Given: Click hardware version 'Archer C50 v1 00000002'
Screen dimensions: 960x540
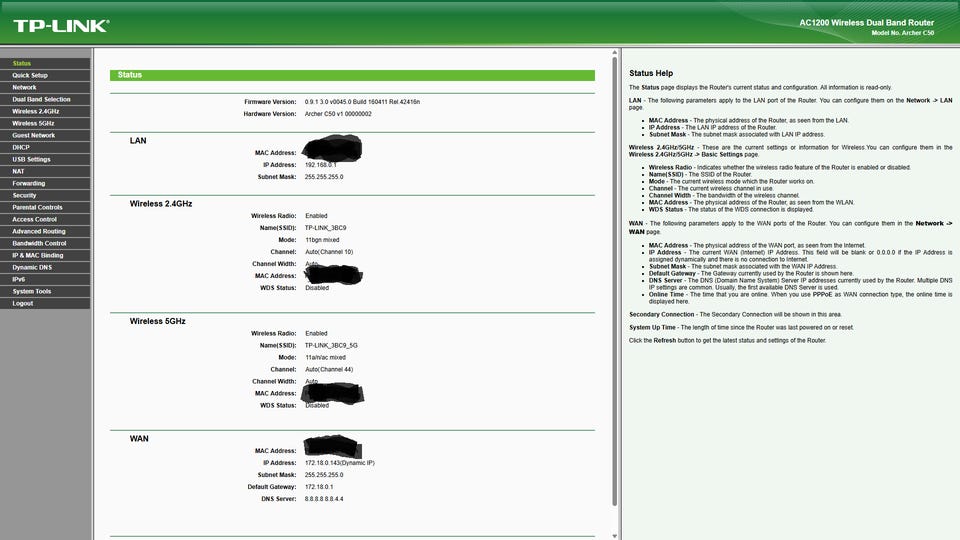Looking at the screenshot, I should point(338,114).
